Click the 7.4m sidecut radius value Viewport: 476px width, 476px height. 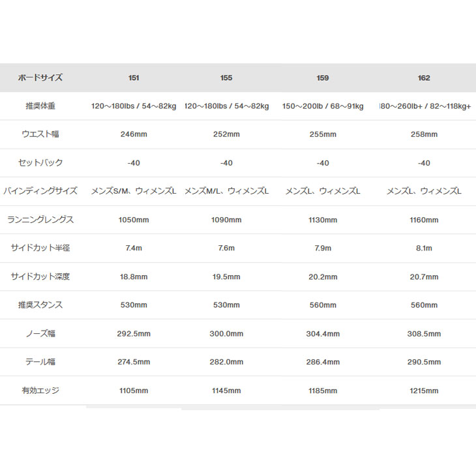pos(134,248)
